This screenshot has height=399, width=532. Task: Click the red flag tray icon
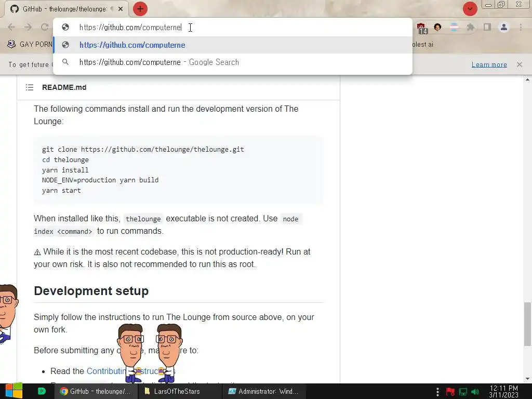pos(450,392)
